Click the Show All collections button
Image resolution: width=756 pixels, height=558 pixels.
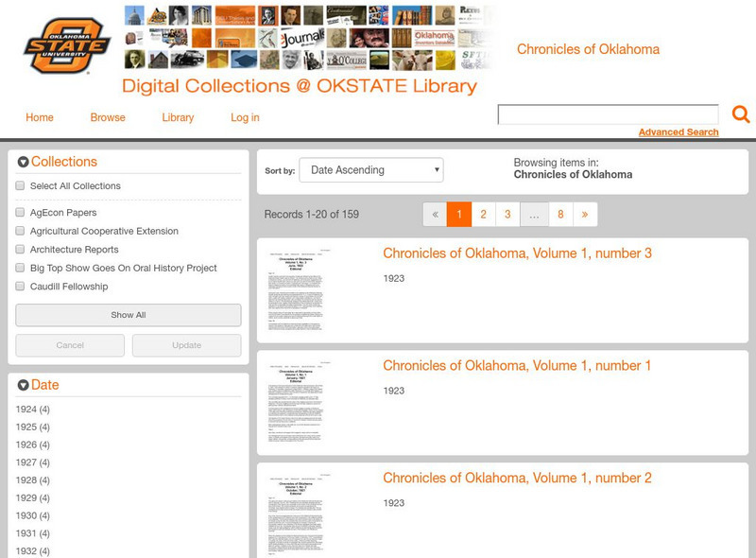(129, 315)
